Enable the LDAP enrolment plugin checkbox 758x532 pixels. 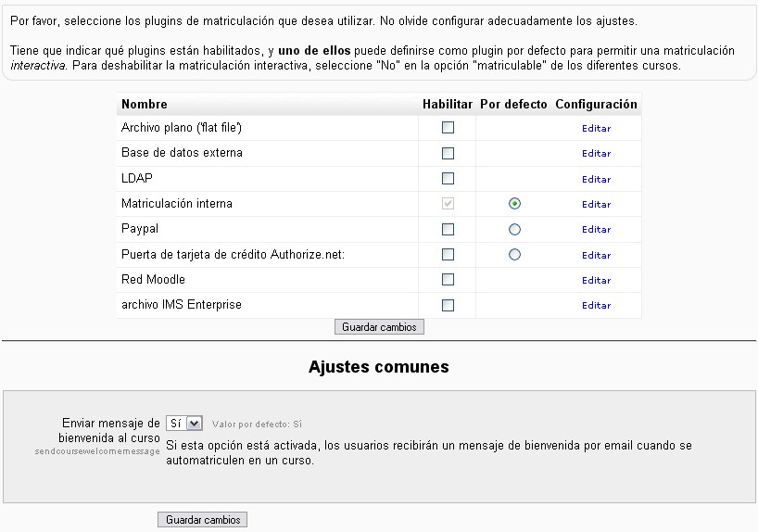[448, 179]
